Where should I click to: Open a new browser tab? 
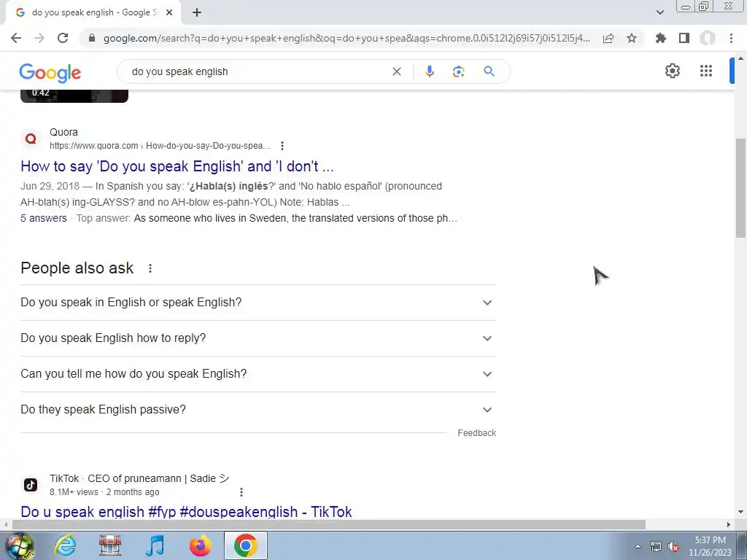(197, 13)
